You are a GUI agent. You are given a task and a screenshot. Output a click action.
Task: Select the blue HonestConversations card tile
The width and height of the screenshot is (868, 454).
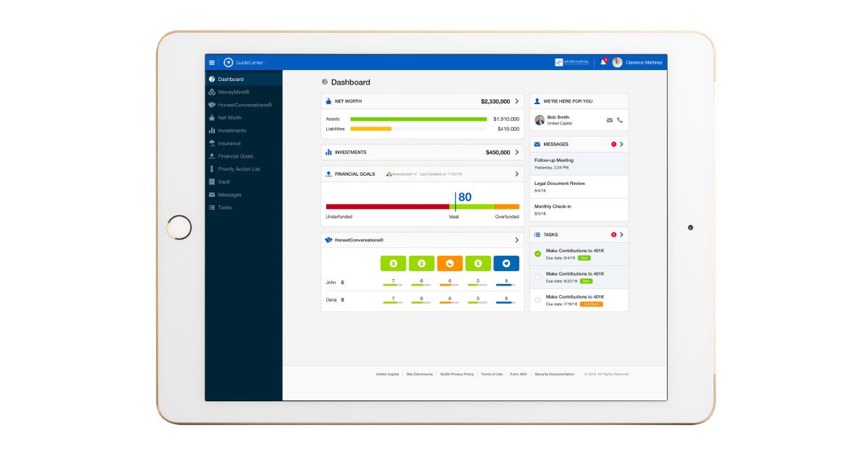[506, 263]
